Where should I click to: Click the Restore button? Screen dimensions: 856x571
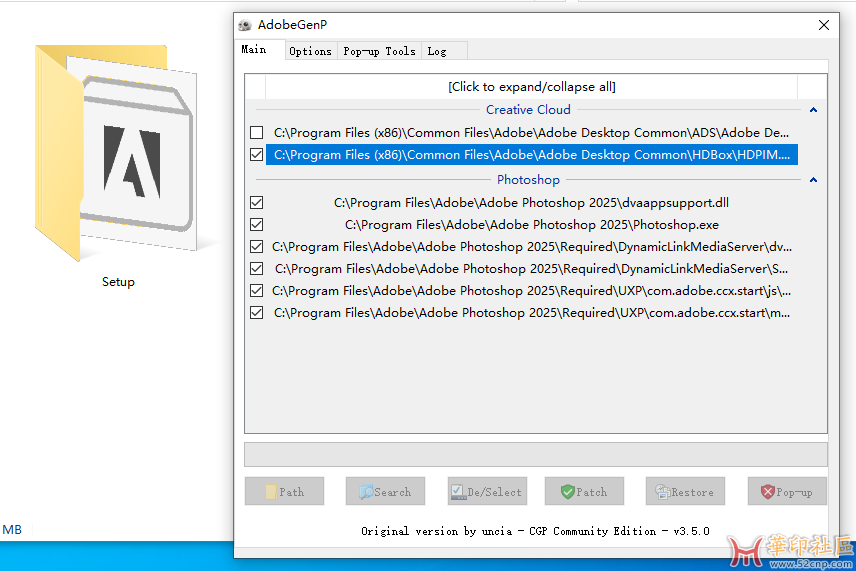(x=686, y=491)
